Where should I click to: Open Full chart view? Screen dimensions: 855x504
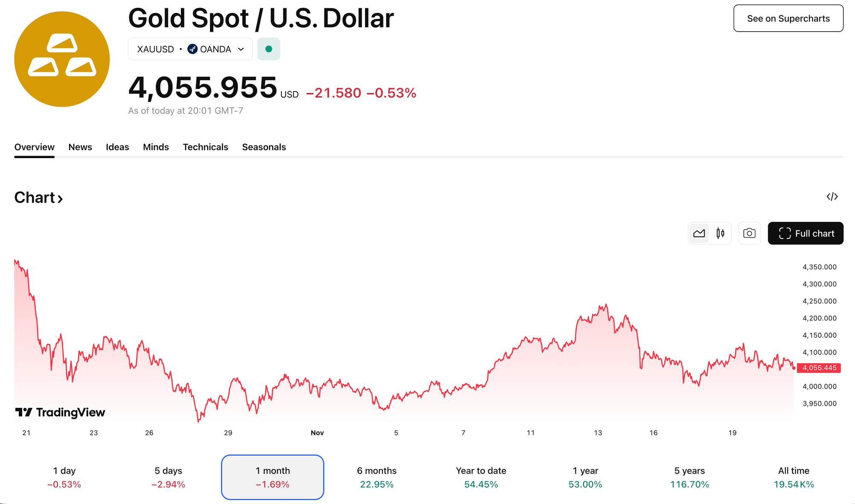pyautogui.click(x=805, y=233)
